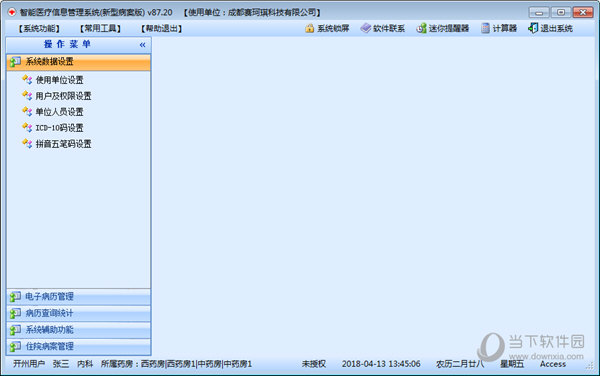The height and width of the screenshot is (376, 600).
Task: Click the date time 2018-04-13 13:45:06
Action: pos(381,364)
